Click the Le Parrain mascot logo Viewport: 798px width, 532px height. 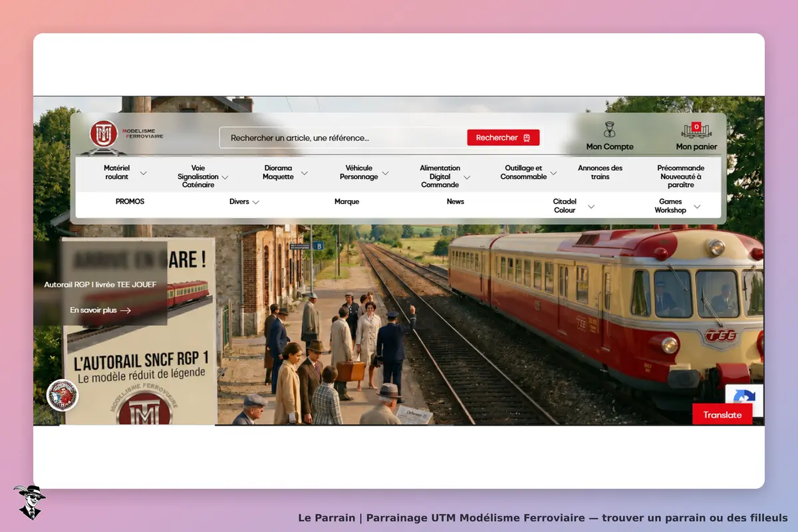[x=29, y=502]
